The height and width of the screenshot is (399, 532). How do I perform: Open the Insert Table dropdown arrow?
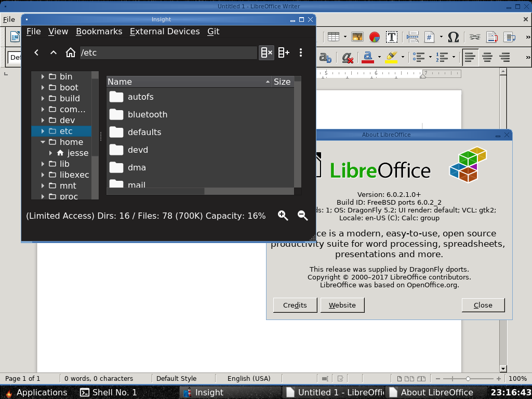coord(345,37)
